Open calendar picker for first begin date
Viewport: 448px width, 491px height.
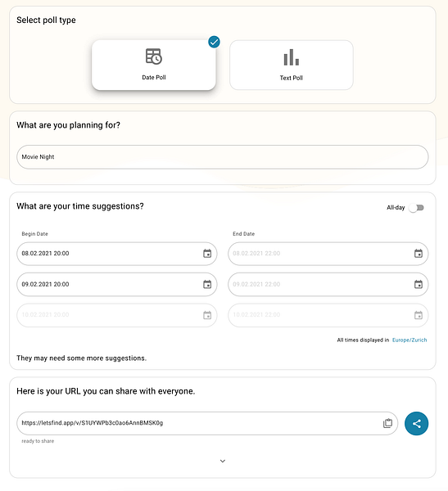pos(207,254)
